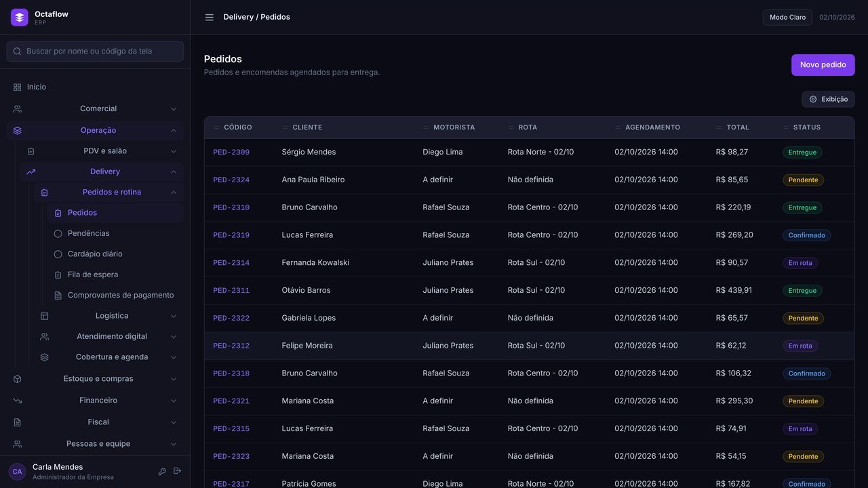Viewport: 868px width, 488px height.
Task: Click the Cardápio diário circle icon
Action: pyautogui.click(x=58, y=254)
